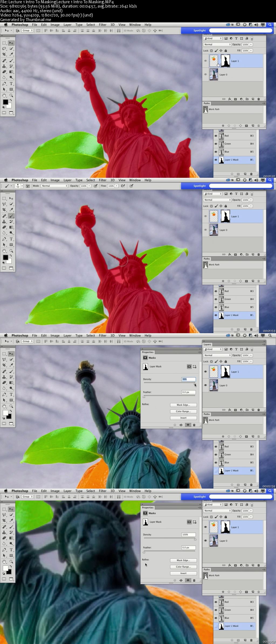The width and height of the screenshot is (276, 644).
Task: Toggle mask eye icon in Density 100% Properties footer
Action: [x=188, y=580]
